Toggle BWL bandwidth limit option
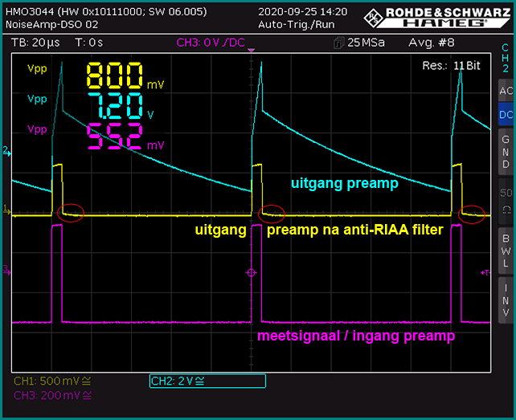The height and width of the screenshot is (420, 516). (x=506, y=251)
